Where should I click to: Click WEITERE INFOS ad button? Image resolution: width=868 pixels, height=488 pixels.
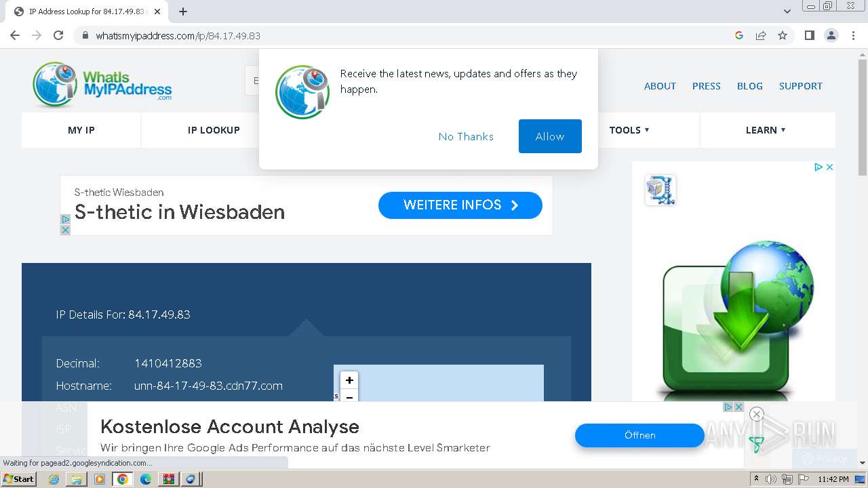(x=460, y=205)
